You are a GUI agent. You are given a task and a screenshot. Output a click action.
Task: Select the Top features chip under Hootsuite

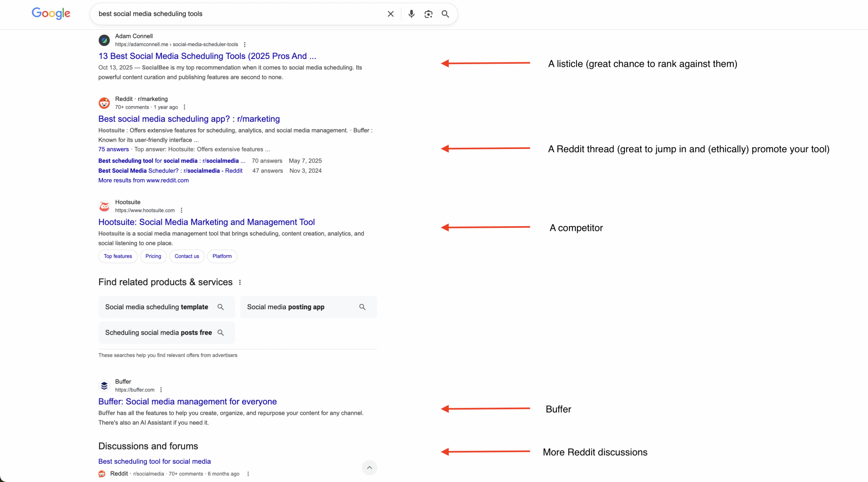pos(118,256)
